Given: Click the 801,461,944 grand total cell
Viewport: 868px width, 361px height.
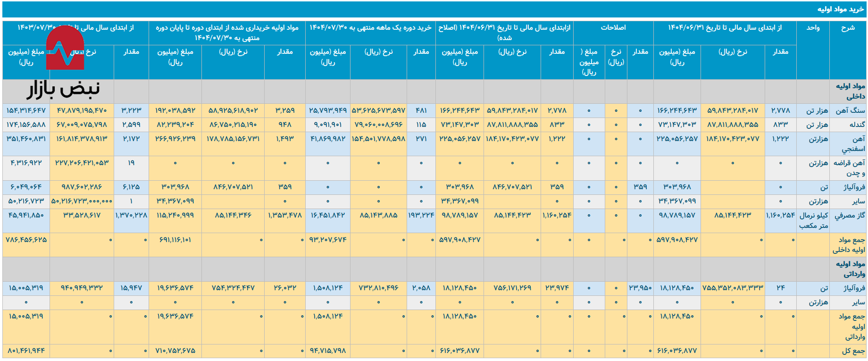Looking at the screenshot, I should coord(26,351).
